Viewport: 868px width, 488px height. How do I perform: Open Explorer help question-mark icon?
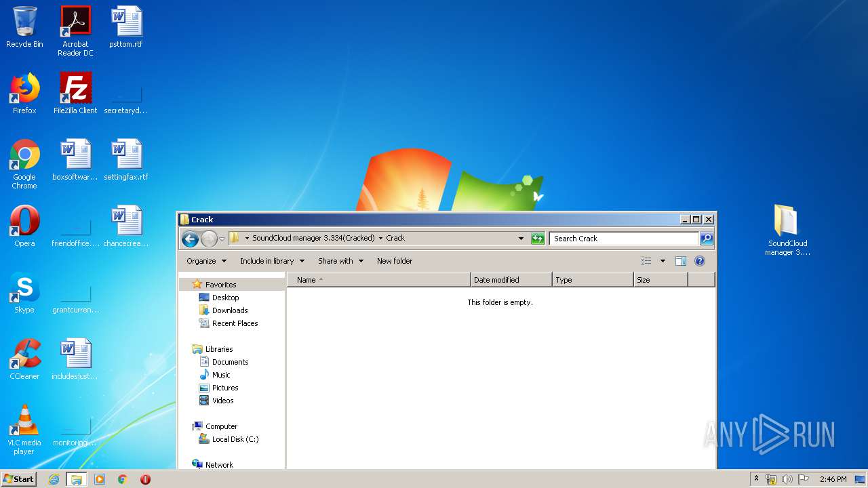click(x=700, y=261)
